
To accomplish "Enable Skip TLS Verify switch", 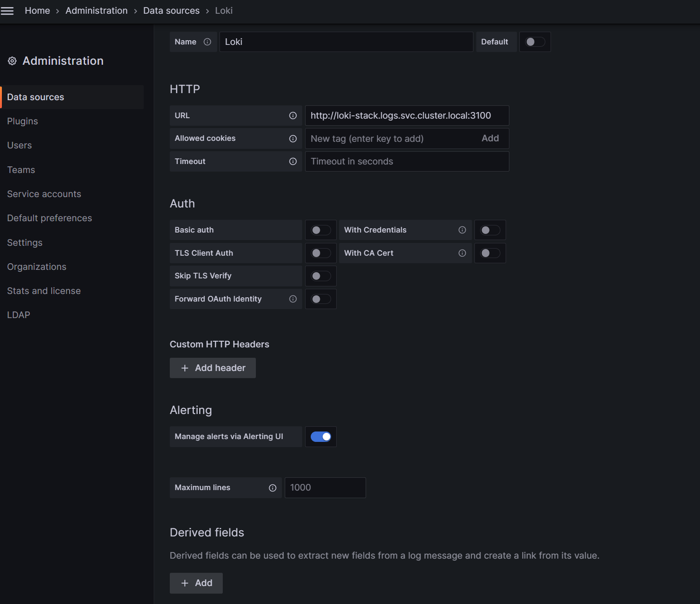I will 321,276.
